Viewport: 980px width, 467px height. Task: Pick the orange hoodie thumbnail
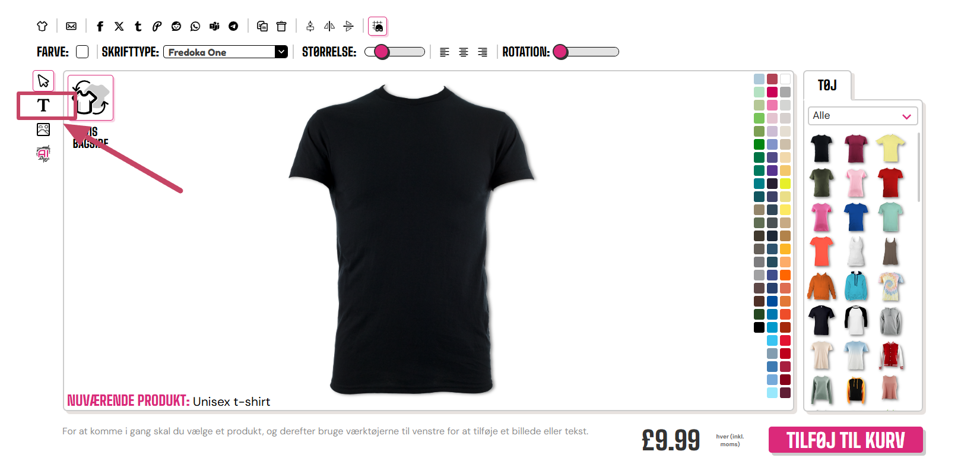(822, 286)
